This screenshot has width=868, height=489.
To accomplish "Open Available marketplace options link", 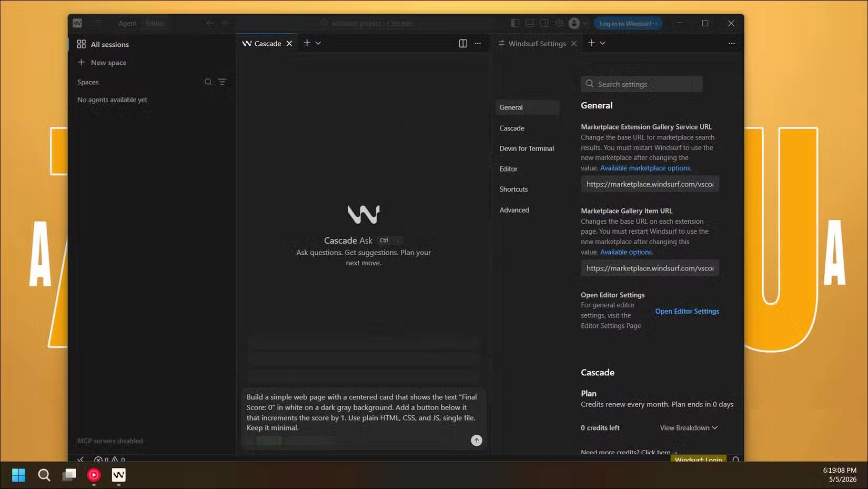I will [645, 168].
